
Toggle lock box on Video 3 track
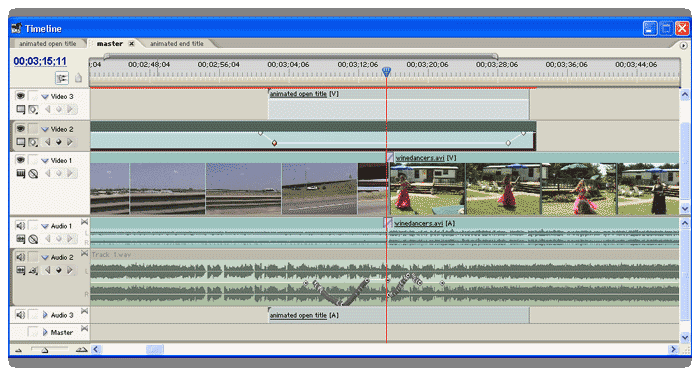[33, 96]
